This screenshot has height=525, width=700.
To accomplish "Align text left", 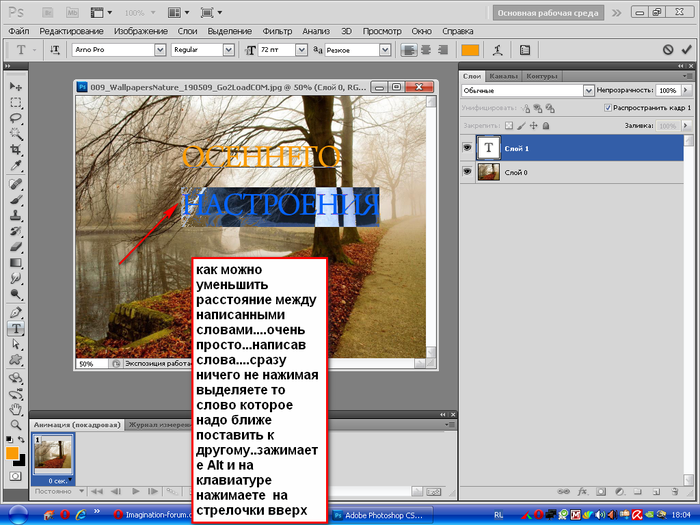I will pyautogui.click(x=408, y=50).
